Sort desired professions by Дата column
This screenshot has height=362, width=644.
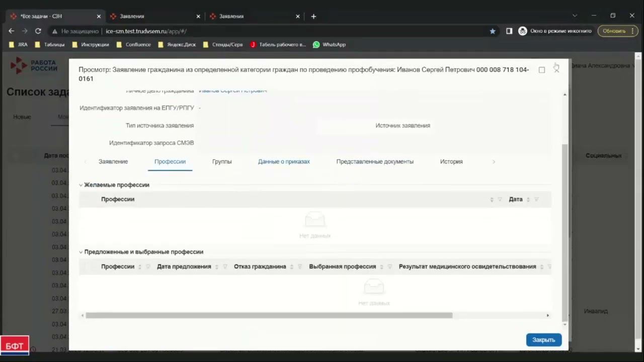(x=528, y=200)
